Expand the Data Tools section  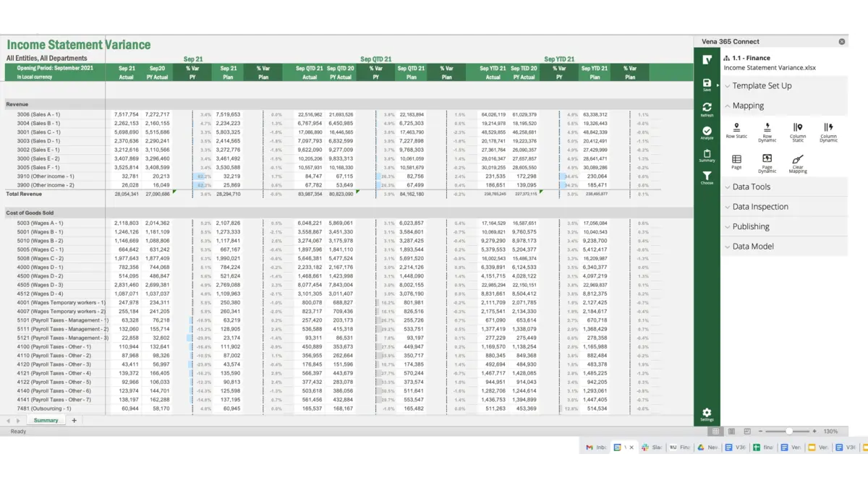click(x=751, y=187)
